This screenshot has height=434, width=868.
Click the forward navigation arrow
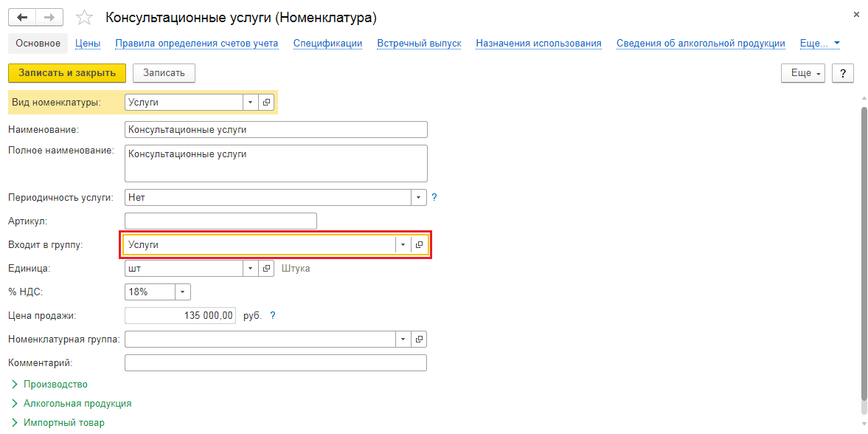[x=49, y=17]
